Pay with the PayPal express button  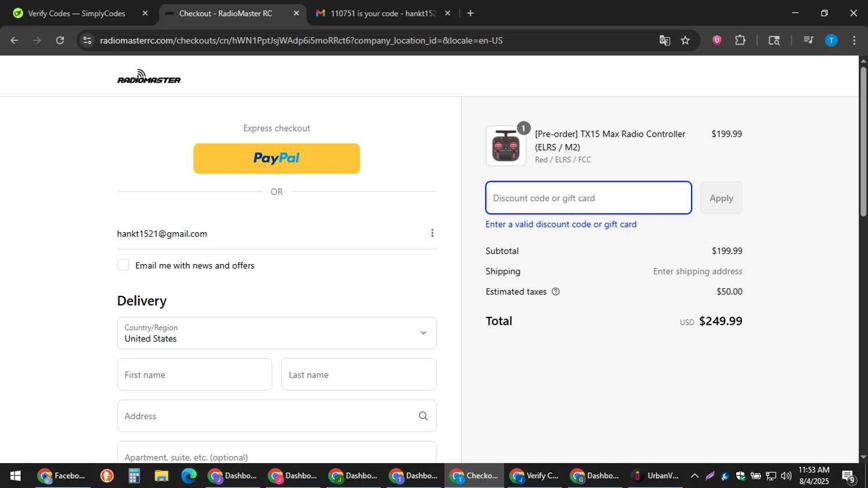[277, 159]
